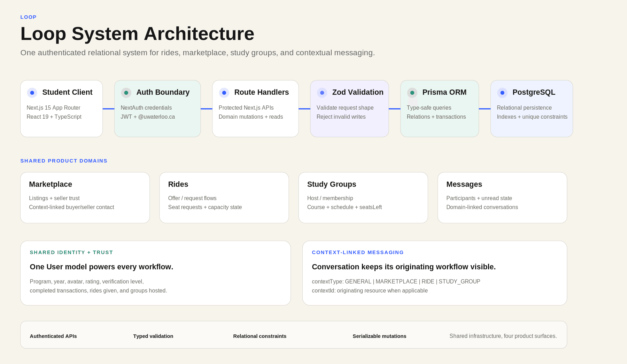Click 'completed transactions, rides given' line

point(98,291)
